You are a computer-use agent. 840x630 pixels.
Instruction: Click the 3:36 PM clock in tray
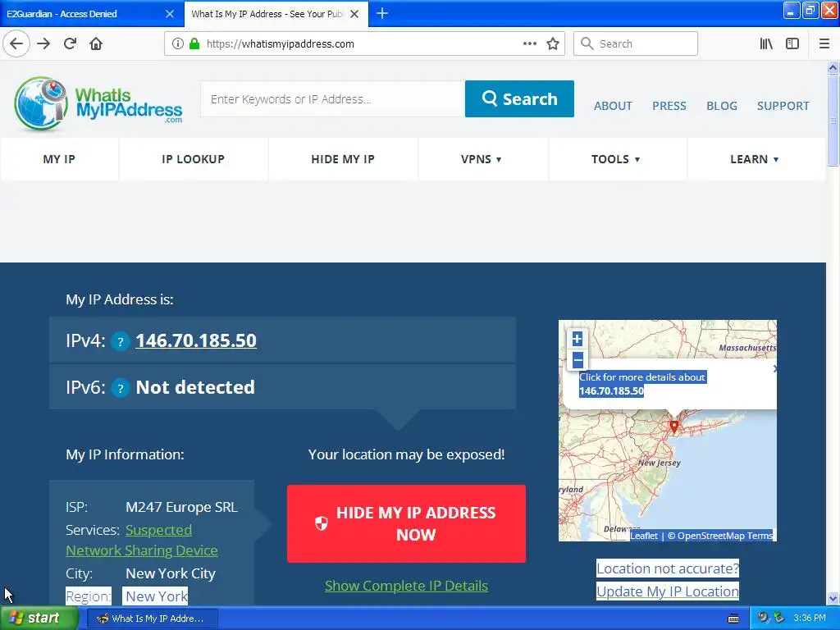click(810, 618)
